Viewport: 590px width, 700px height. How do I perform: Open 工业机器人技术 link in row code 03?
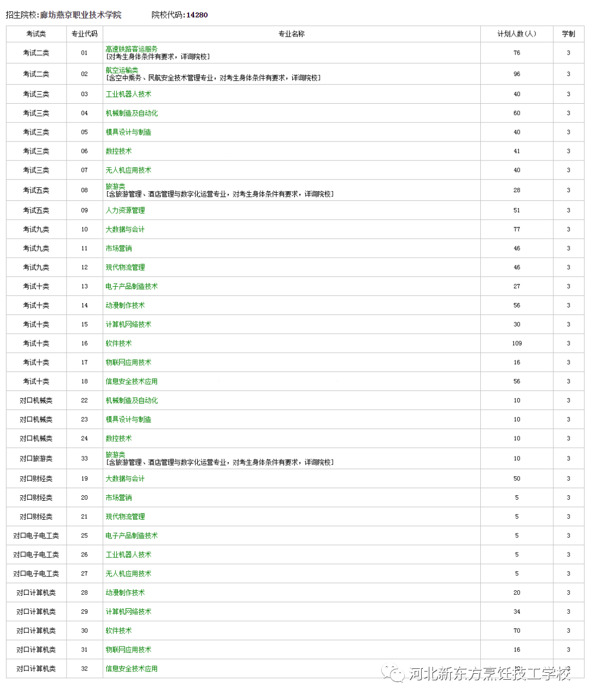pos(128,94)
